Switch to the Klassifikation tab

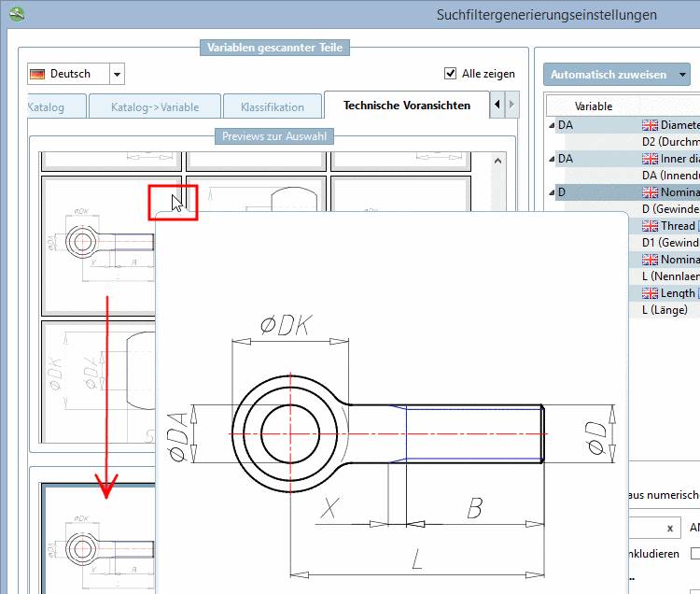click(x=273, y=107)
